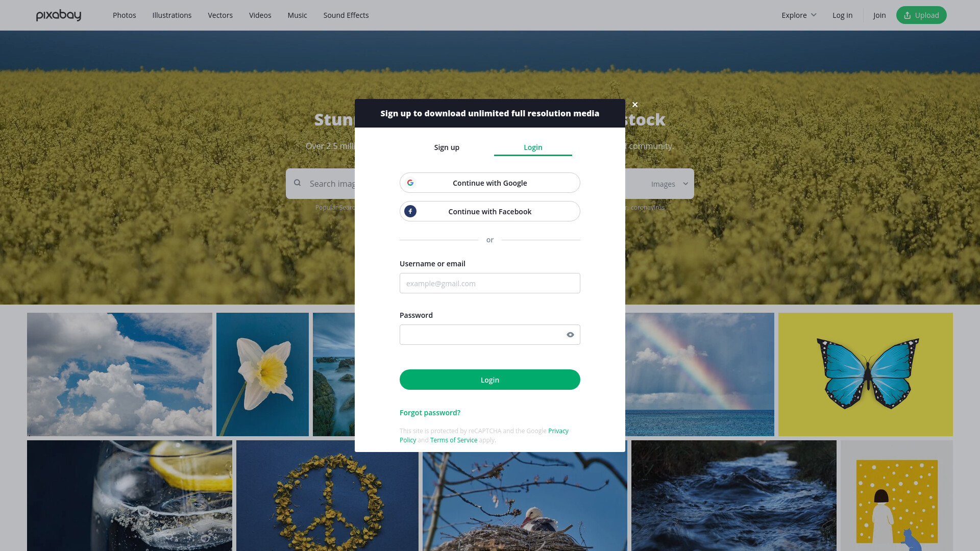
Task: Click the Facebook icon in Continue button
Action: 410,211
